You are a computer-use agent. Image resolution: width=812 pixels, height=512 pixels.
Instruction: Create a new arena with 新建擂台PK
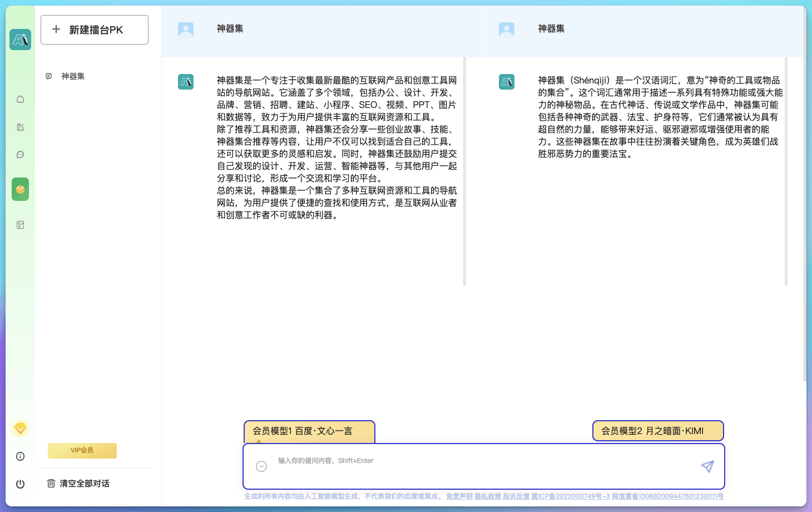pyautogui.click(x=95, y=29)
